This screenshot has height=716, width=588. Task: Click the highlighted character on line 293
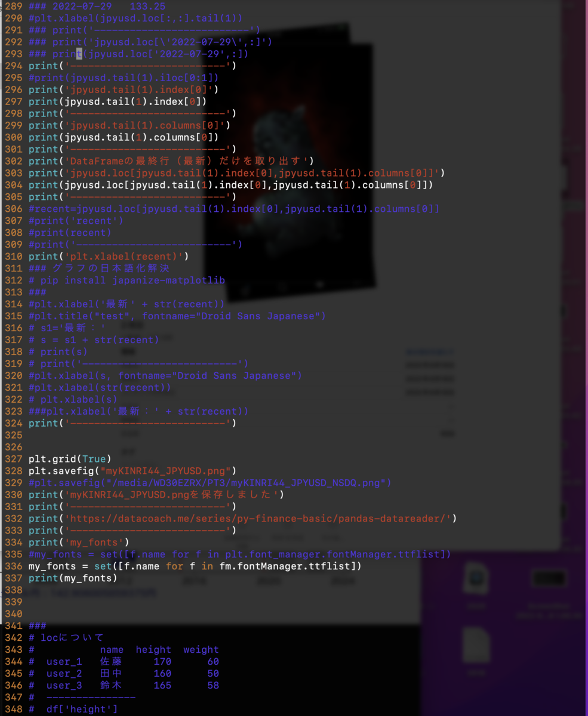[x=78, y=54]
